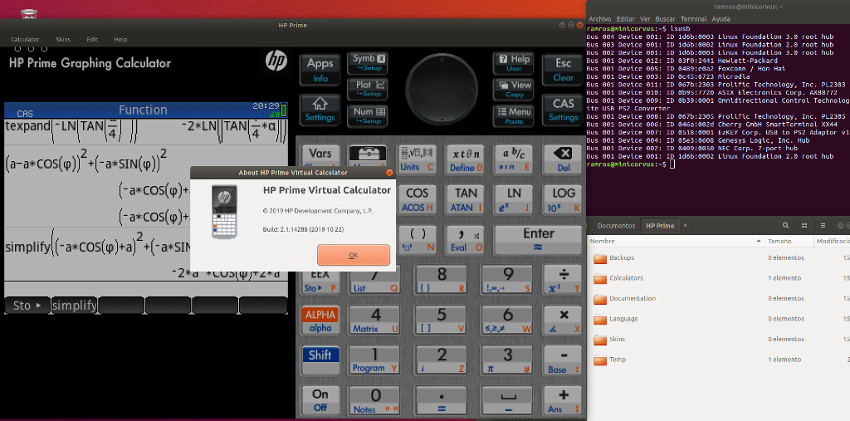Viewport: 850px width, 421px height.
Task: Click the LN key
Action: tap(513, 199)
